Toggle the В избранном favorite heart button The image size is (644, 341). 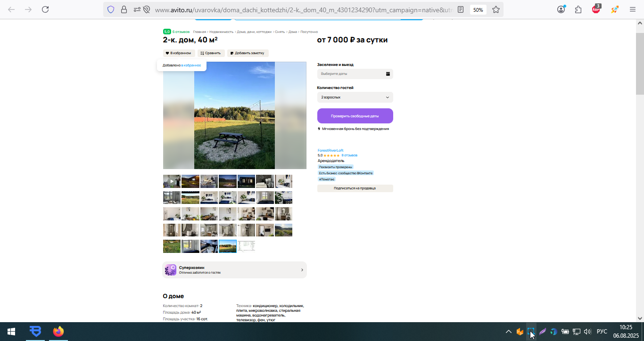click(x=178, y=53)
